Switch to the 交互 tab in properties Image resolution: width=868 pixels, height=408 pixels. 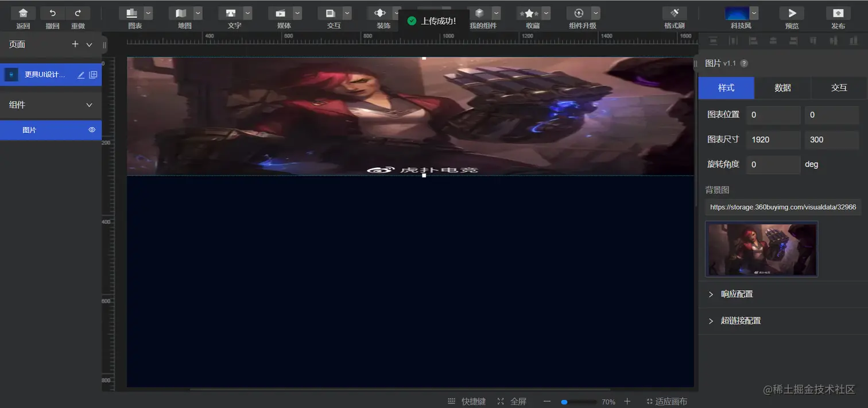(x=839, y=88)
